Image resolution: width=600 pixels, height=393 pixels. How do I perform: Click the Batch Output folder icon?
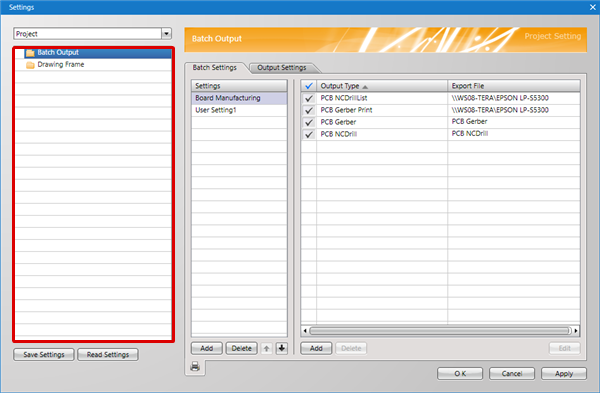click(30, 53)
